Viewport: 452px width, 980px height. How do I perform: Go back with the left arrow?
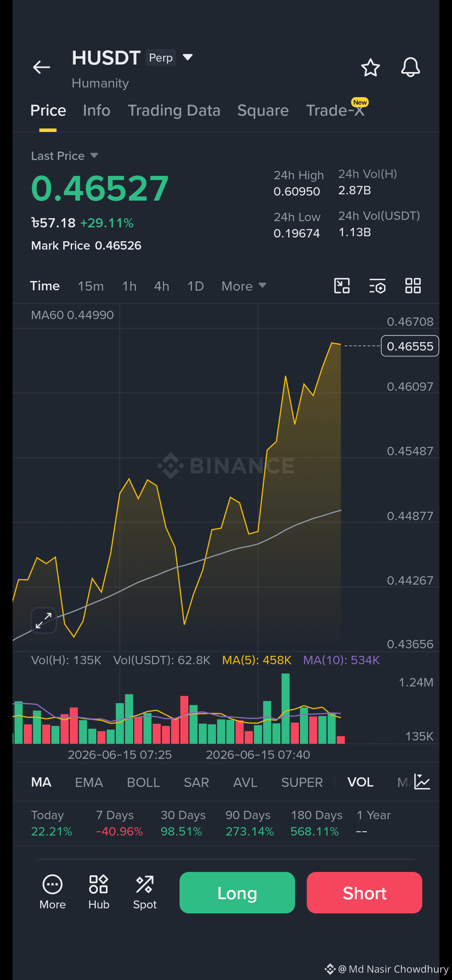click(41, 67)
